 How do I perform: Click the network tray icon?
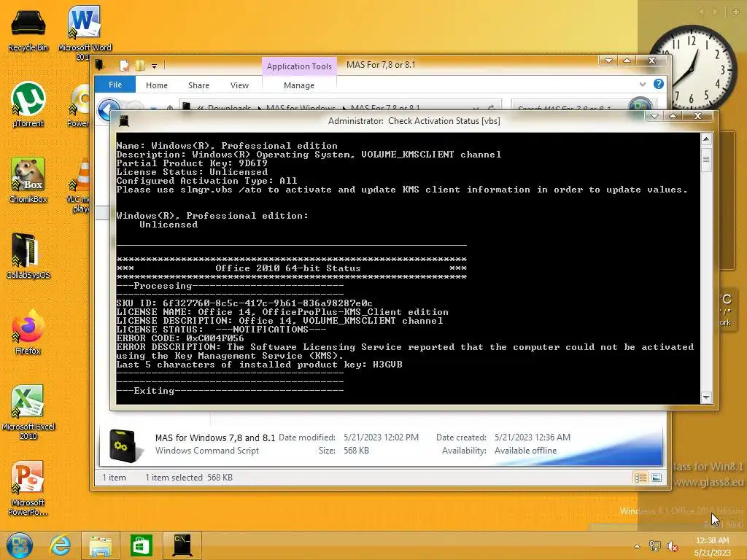[655, 546]
